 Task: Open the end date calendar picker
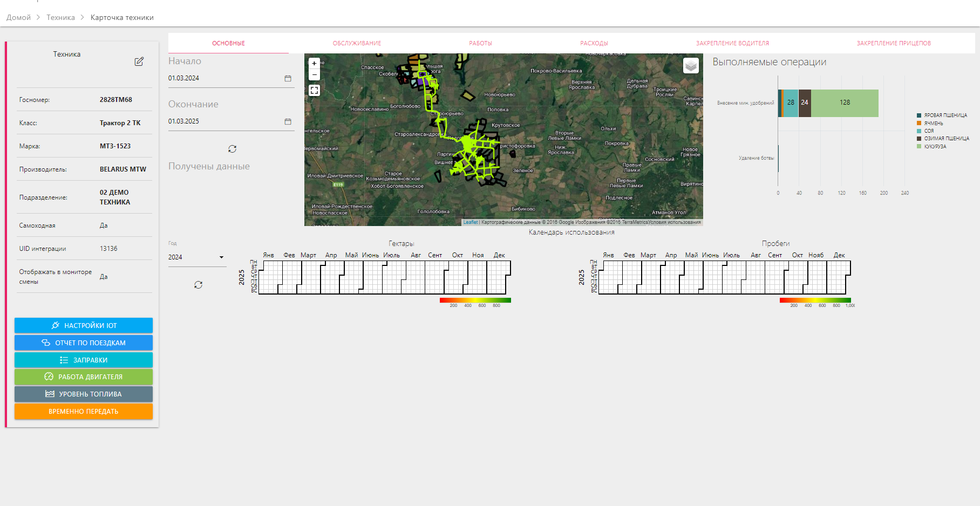point(288,121)
